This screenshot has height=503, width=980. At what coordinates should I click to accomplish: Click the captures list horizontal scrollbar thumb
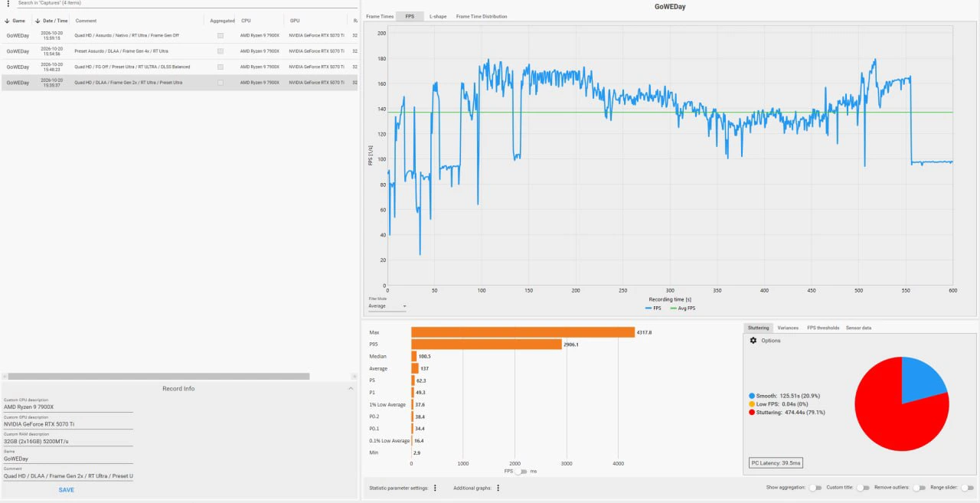click(158, 377)
